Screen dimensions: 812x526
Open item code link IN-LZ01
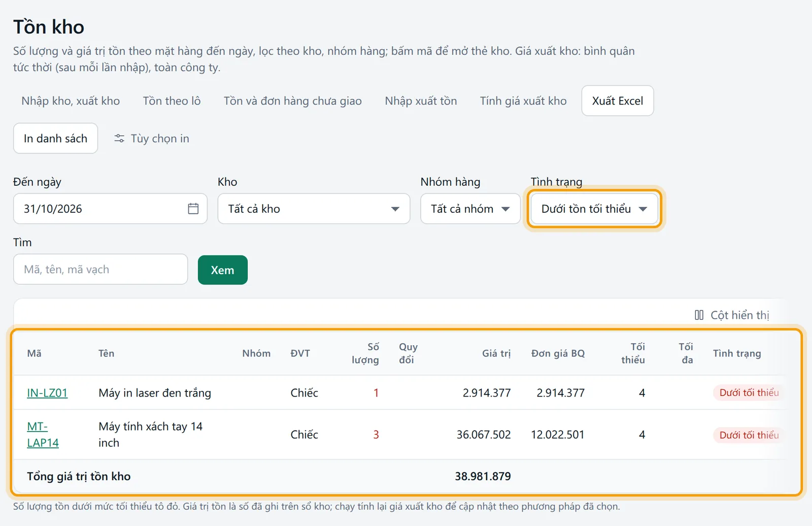(x=47, y=393)
